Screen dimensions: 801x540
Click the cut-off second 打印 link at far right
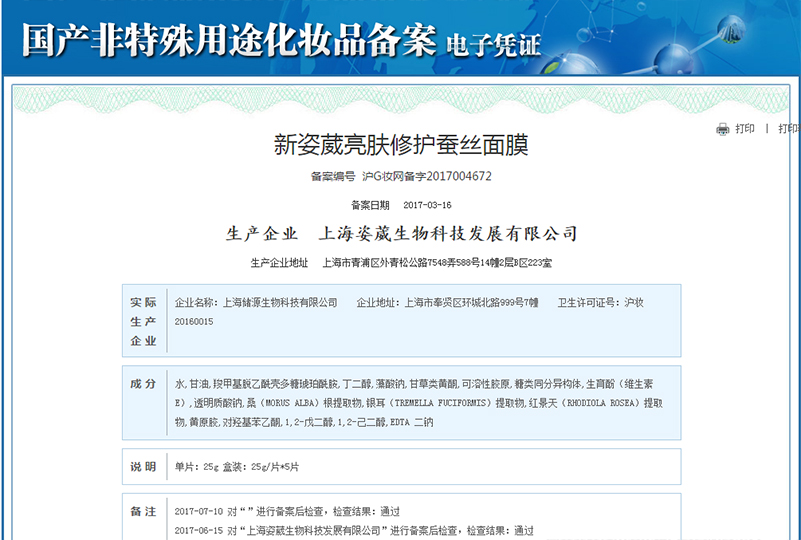click(789, 129)
